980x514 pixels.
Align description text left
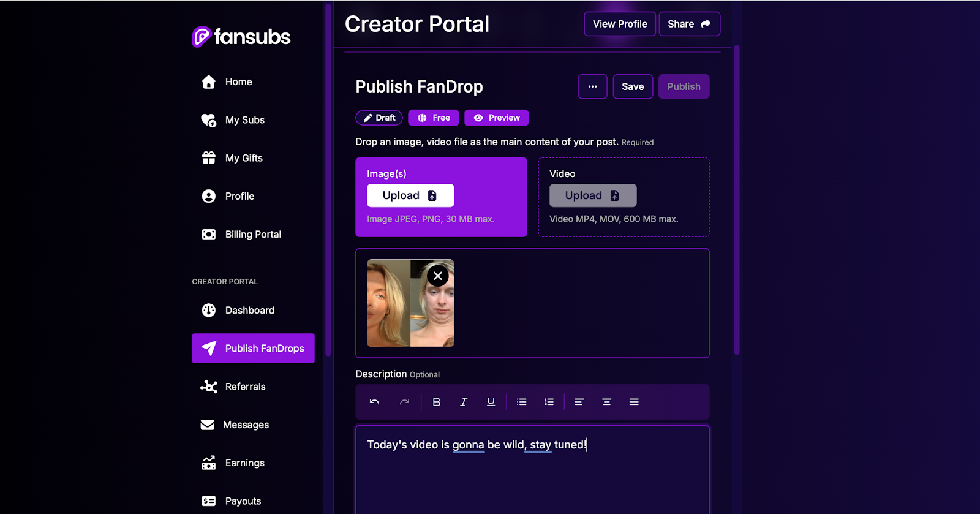[x=579, y=402]
